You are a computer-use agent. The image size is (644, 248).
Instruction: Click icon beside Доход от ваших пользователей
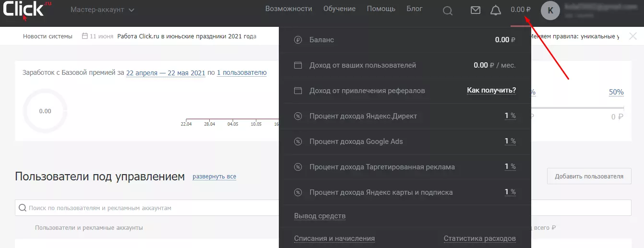[x=298, y=65]
